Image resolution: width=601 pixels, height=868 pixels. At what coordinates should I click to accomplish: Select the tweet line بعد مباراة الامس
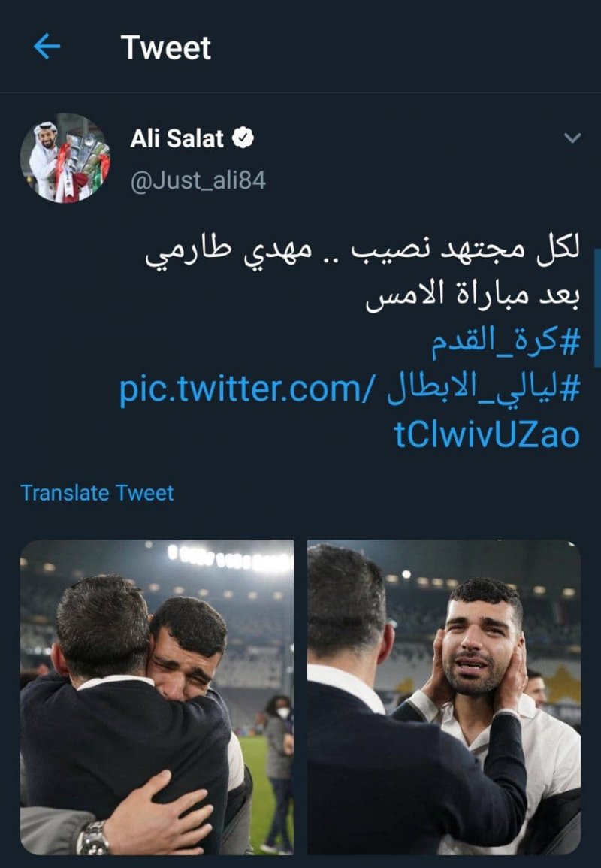[x=473, y=295]
